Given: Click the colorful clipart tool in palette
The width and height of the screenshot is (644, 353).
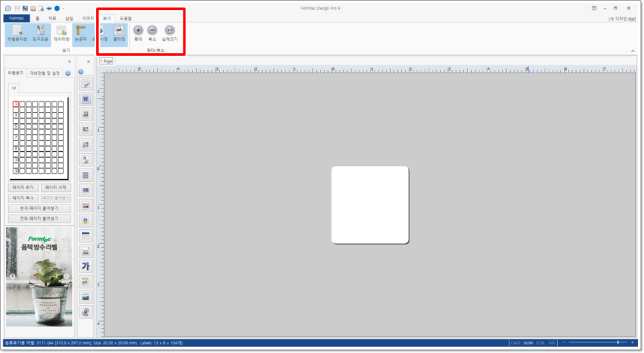Looking at the screenshot, I should (85, 282).
